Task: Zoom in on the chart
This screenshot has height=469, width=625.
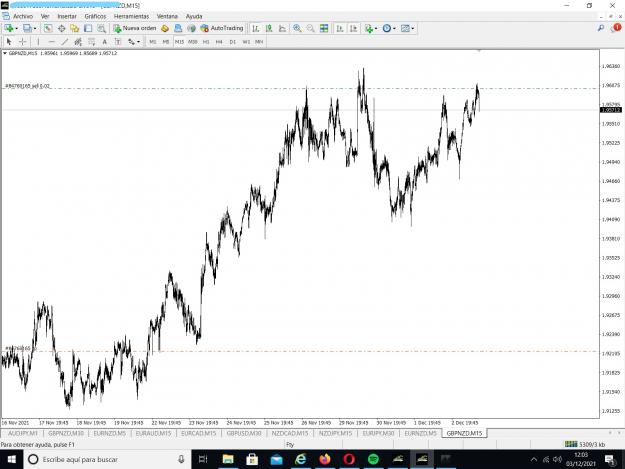Action: click(x=297, y=28)
